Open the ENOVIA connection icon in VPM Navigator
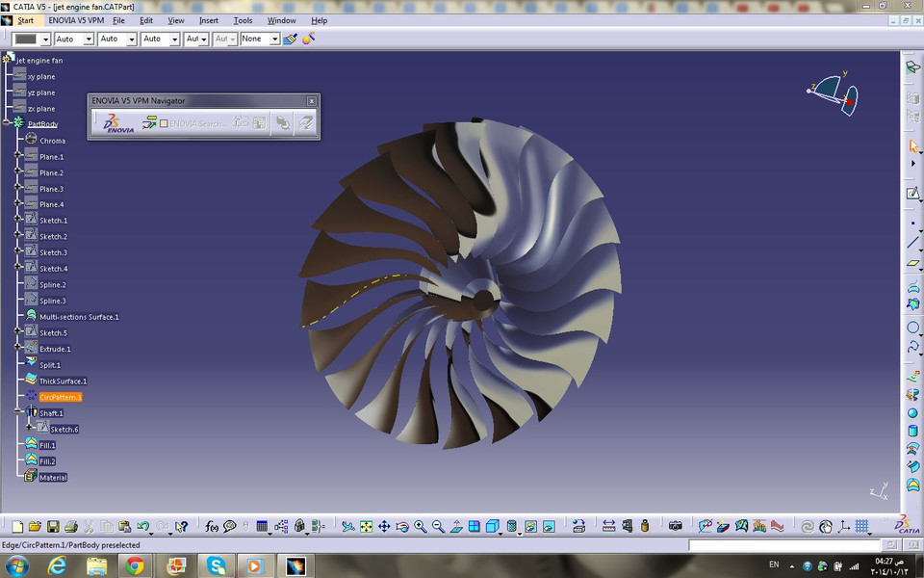Viewport: 924px width, 578px height. 112,121
